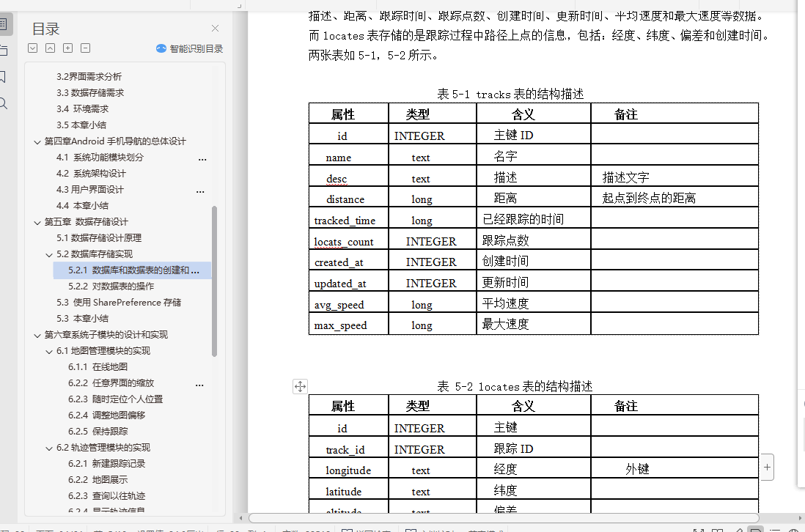
Task: Click the 已经跟踪的时间 meaning cell
Action: point(534,218)
